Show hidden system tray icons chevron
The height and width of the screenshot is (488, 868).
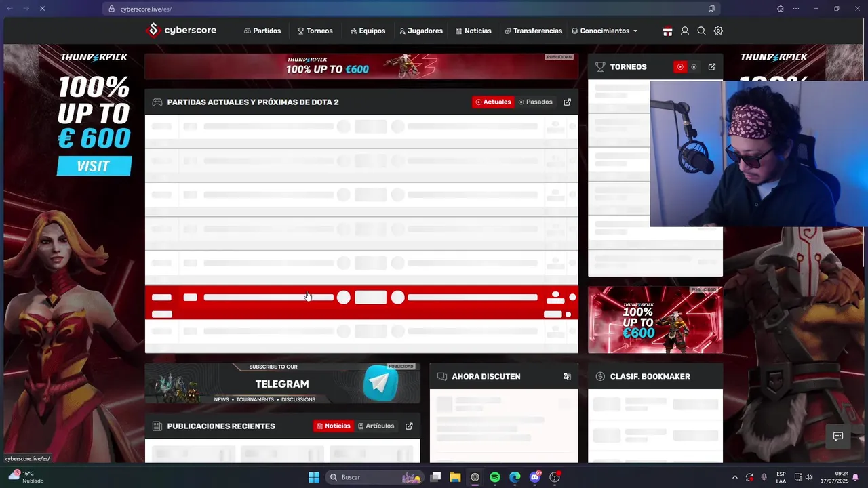pyautogui.click(x=734, y=477)
